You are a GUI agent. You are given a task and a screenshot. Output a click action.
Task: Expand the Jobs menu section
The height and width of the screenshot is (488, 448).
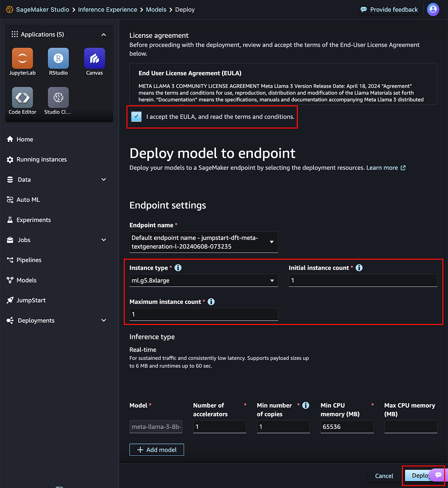(104, 240)
